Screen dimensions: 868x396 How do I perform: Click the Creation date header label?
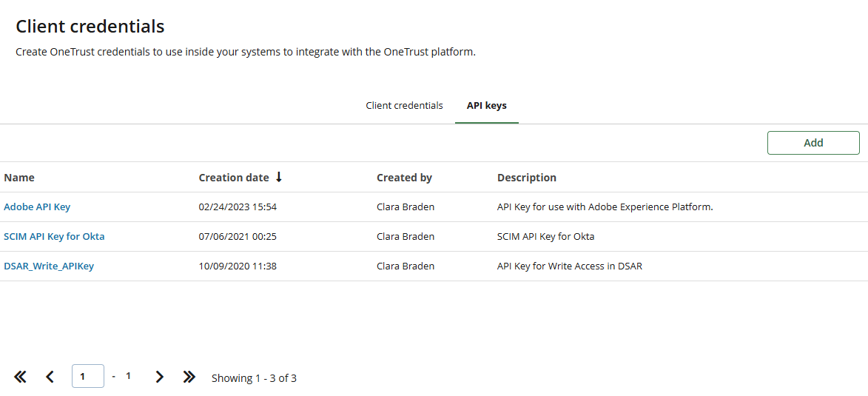point(234,178)
